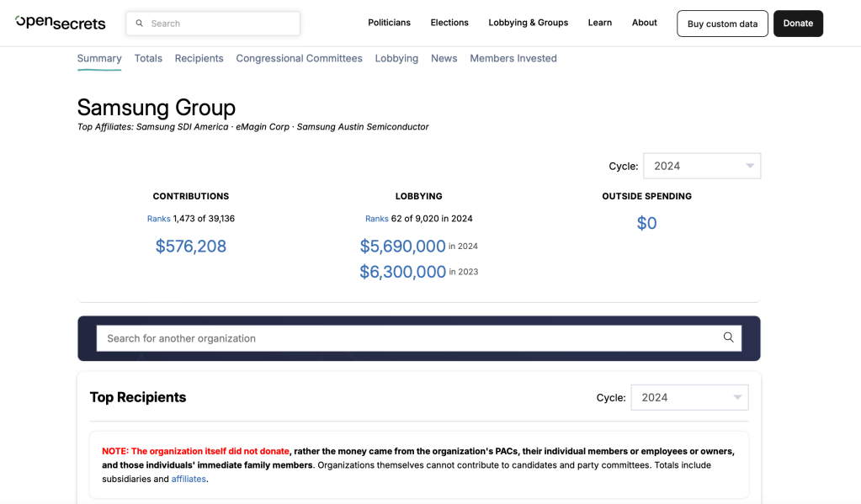
Task: Open the Lobbying & Groups menu
Action: [528, 23]
